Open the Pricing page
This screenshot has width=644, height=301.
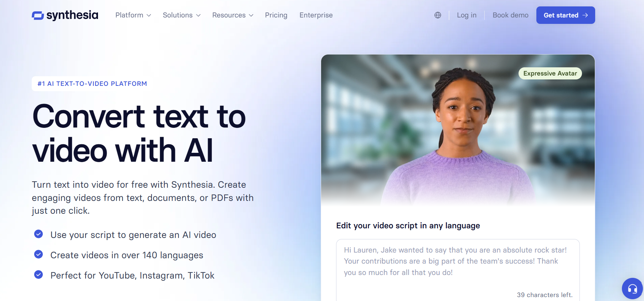[x=276, y=15]
